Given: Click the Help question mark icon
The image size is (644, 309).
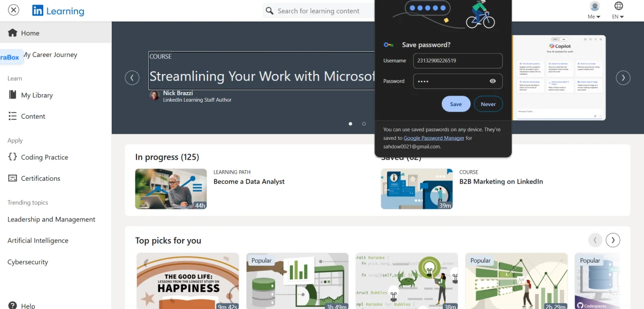Looking at the screenshot, I should [x=13, y=305].
